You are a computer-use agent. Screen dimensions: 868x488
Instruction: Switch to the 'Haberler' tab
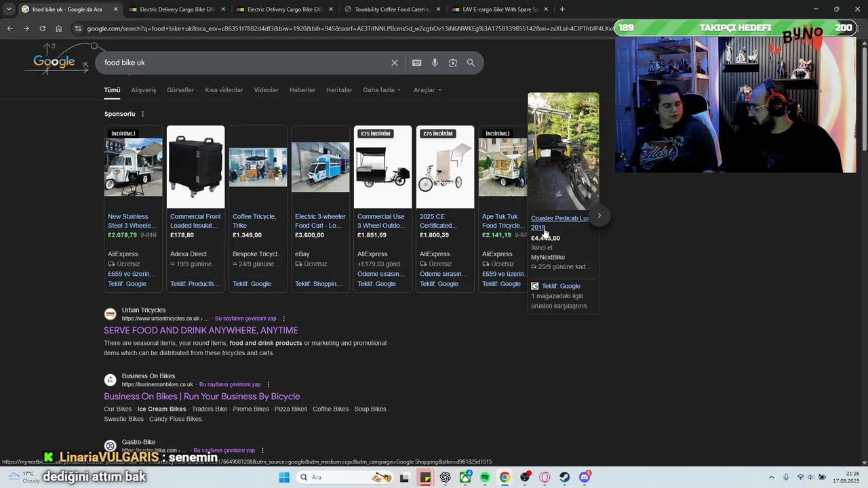tap(302, 90)
